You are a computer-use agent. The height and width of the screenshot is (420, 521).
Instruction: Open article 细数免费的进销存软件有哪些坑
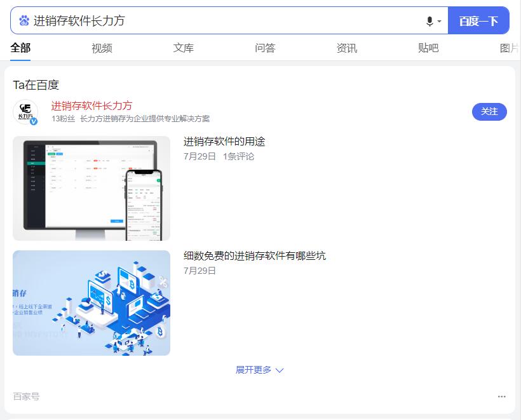point(255,255)
